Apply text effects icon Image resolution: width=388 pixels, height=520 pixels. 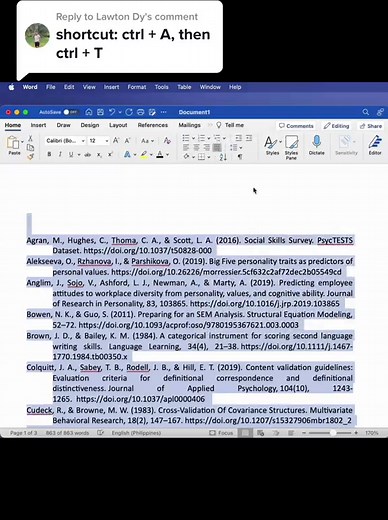tap(127, 154)
